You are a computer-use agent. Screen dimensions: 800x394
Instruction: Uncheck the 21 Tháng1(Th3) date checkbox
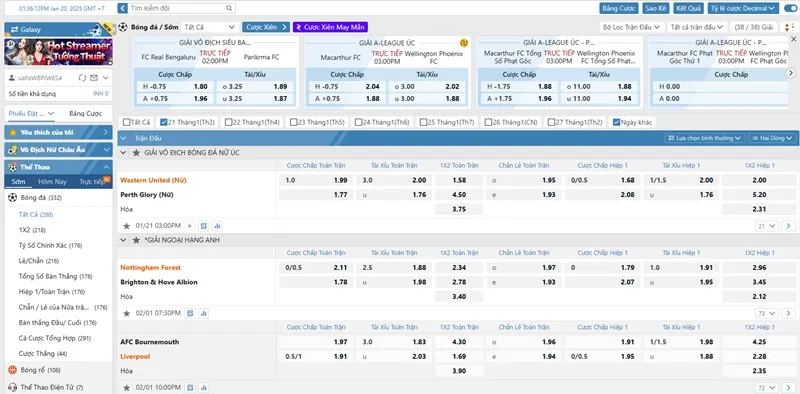pyautogui.click(x=163, y=122)
